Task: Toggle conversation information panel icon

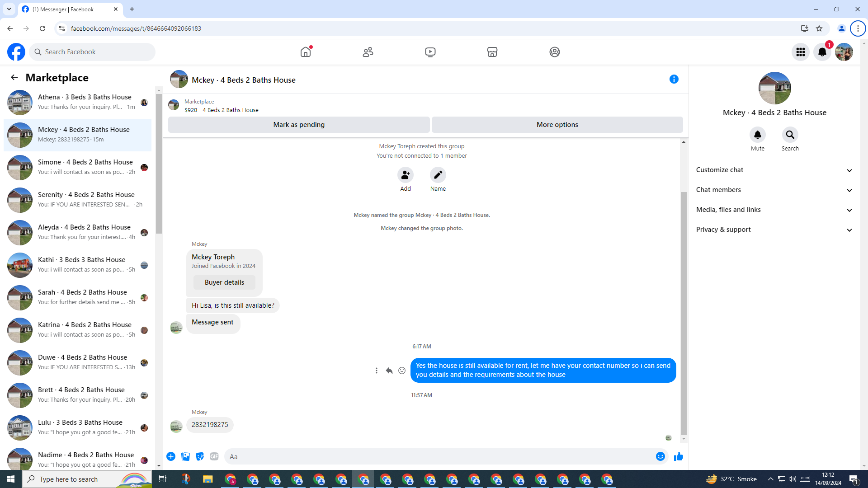Action: 674,80
